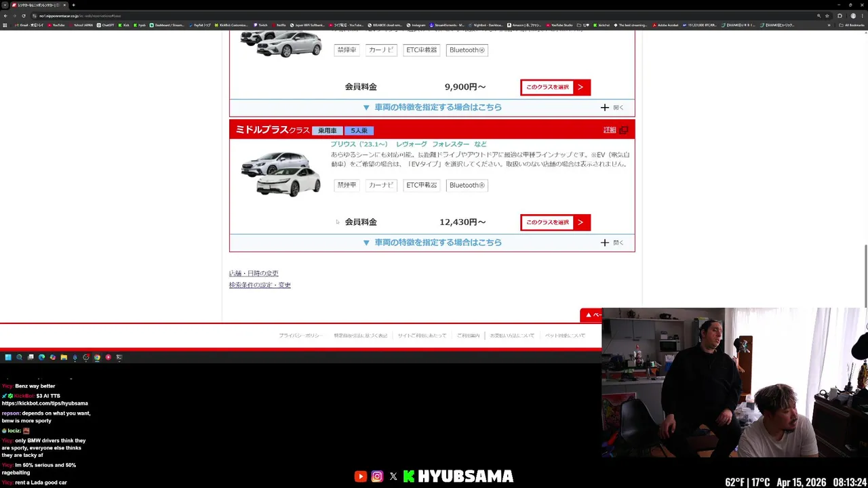This screenshot has height=488, width=868.
Task: Expand vehicle features under ミドルプラス class
Action: (x=432, y=243)
